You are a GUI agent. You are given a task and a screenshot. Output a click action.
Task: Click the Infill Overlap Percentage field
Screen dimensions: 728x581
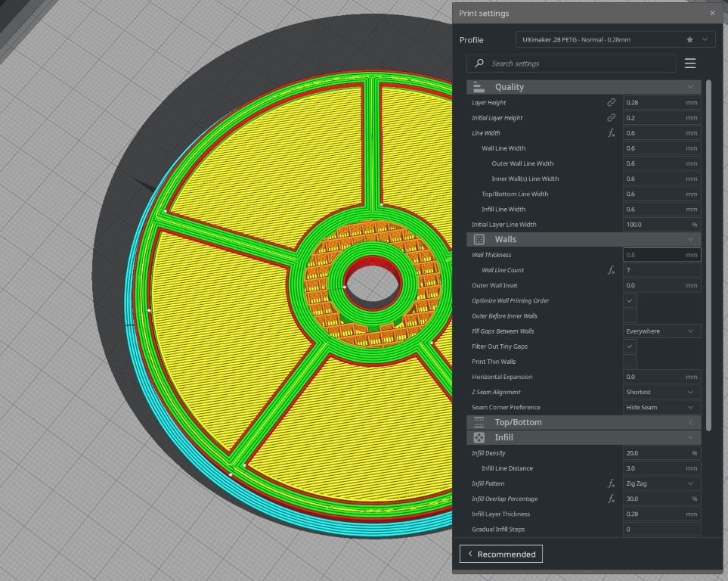[661, 499]
